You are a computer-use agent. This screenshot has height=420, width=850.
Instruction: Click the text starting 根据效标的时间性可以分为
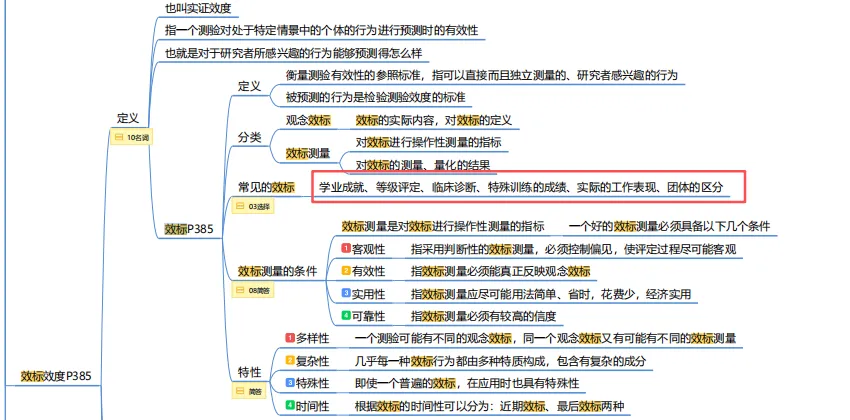[489, 406]
